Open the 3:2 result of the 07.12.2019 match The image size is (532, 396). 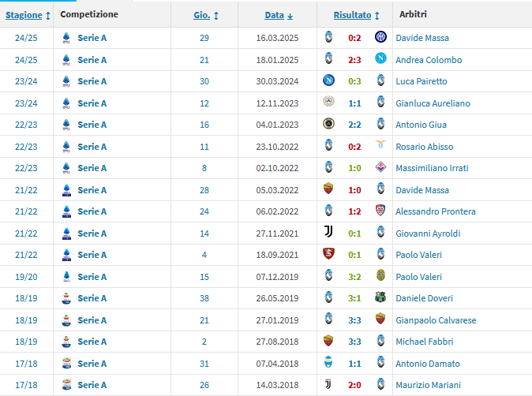click(354, 276)
